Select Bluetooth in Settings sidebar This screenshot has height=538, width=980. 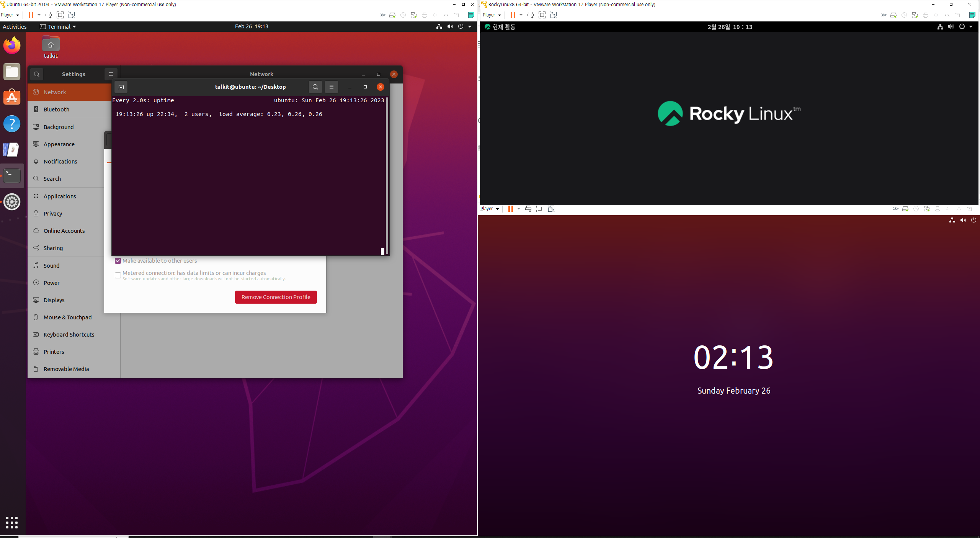[x=56, y=110]
